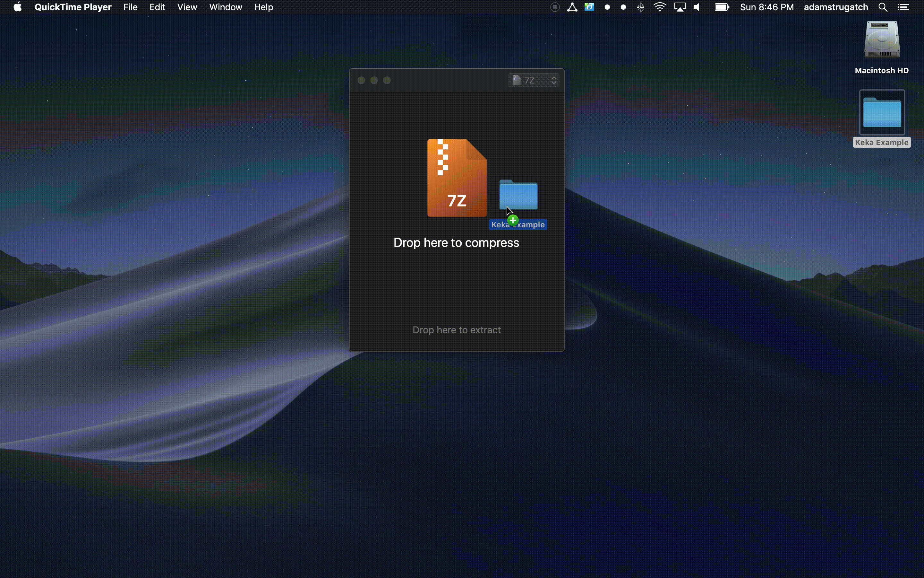Minimize the Keka window
Screen dimensions: 924x578
point(374,80)
